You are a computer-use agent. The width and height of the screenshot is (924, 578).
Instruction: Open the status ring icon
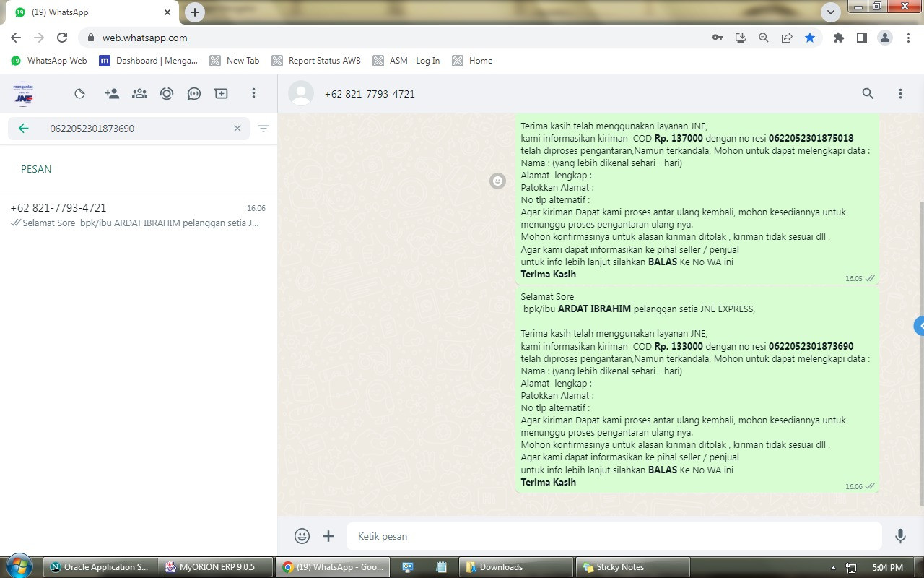pyautogui.click(x=167, y=94)
